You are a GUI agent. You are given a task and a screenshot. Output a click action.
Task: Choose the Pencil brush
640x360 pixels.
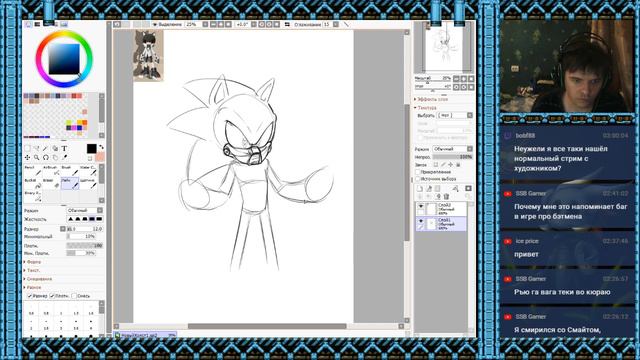(33, 171)
